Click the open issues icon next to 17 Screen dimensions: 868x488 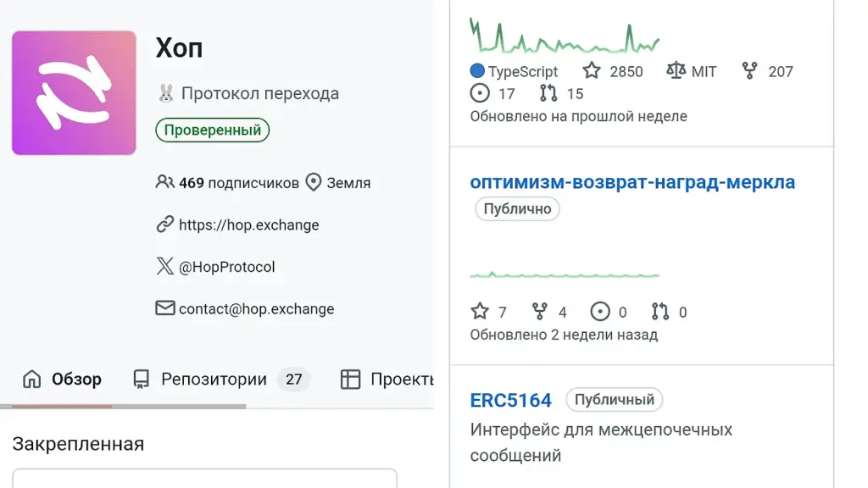pyautogui.click(x=480, y=93)
